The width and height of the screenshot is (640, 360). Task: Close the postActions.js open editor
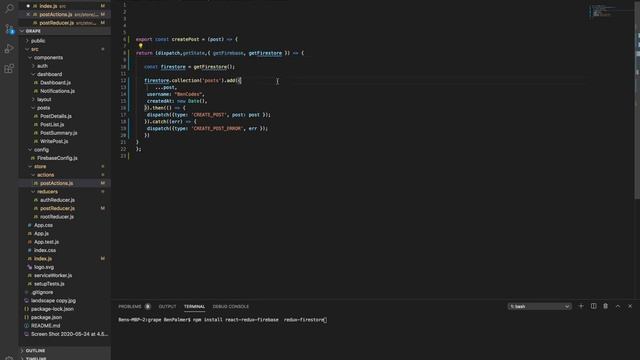[28, 14]
